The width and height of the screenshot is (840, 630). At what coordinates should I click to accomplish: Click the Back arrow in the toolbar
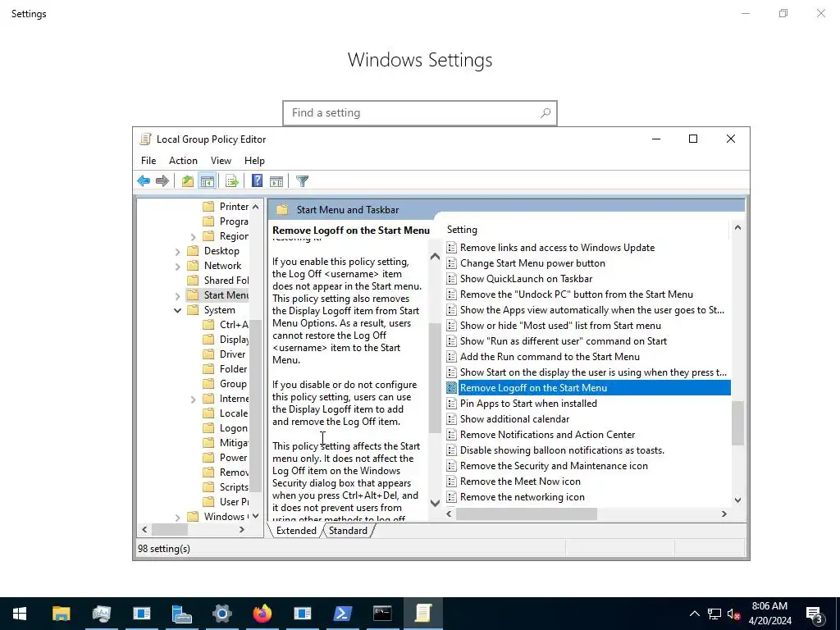[x=144, y=181]
